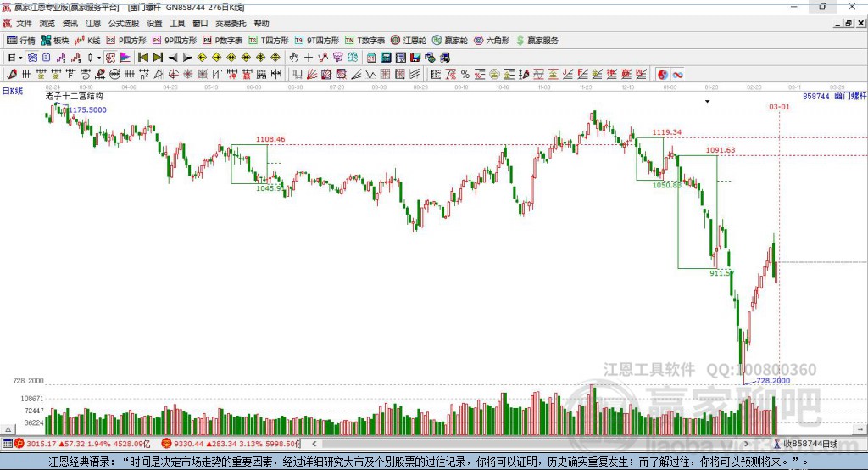Open the 赢家轮 wheel tool
The image size is (868, 470).
[x=449, y=41]
